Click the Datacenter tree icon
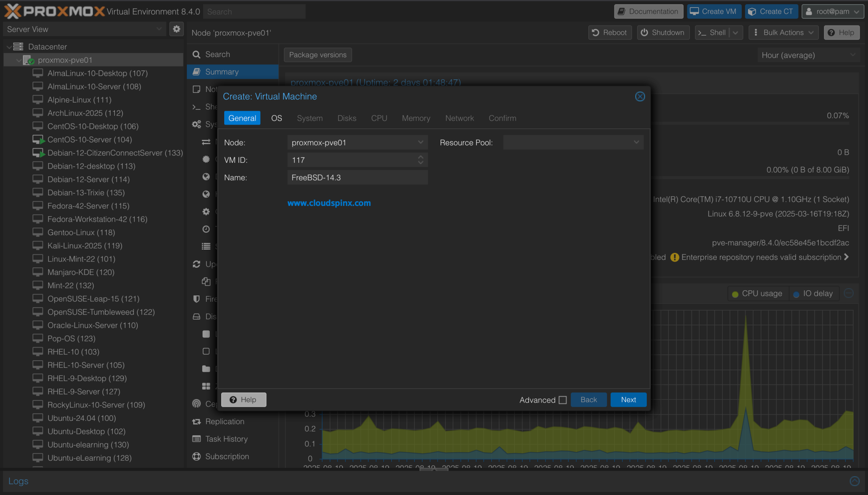The height and width of the screenshot is (495, 868). point(18,47)
